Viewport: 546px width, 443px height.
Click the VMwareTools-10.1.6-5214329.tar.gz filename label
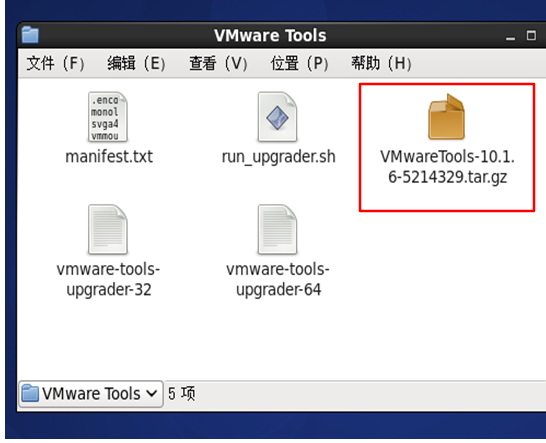(x=447, y=167)
